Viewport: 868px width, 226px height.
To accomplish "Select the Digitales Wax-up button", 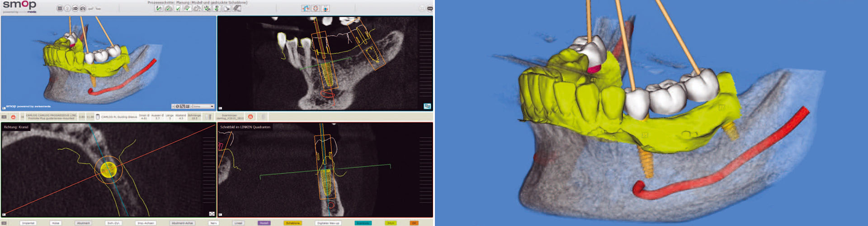I will [328, 223].
